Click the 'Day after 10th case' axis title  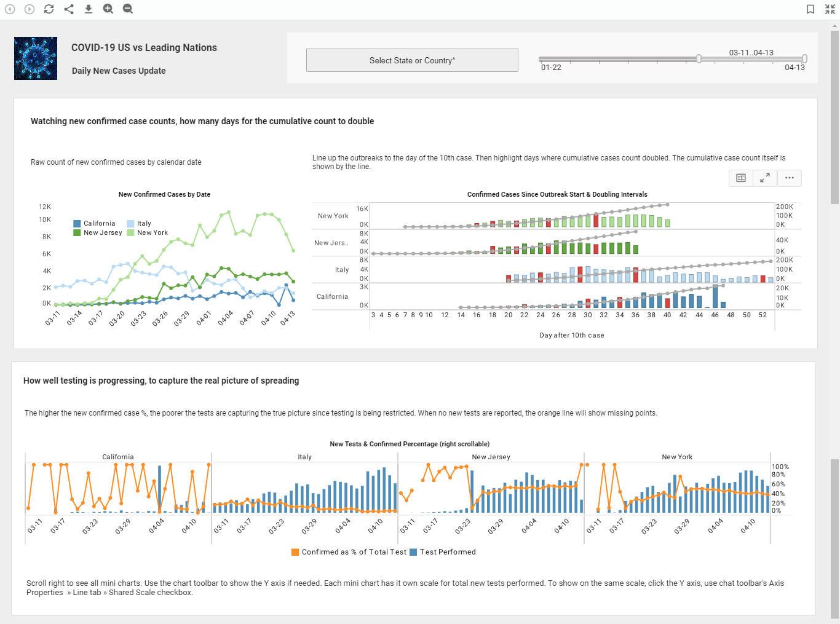tap(572, 336)
